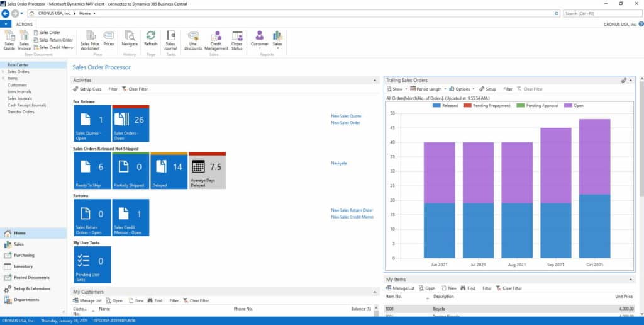Open Cash Receipt Journals in navigation

point(26,105)
